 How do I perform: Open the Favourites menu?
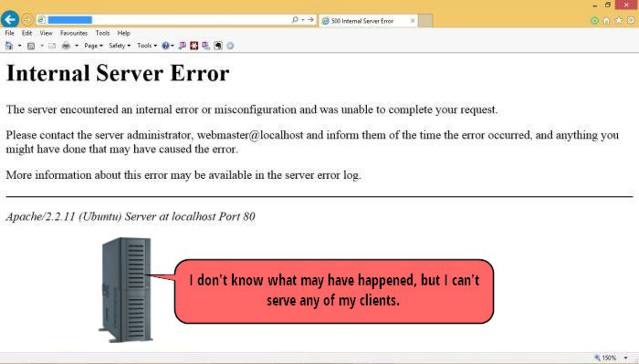74,33
